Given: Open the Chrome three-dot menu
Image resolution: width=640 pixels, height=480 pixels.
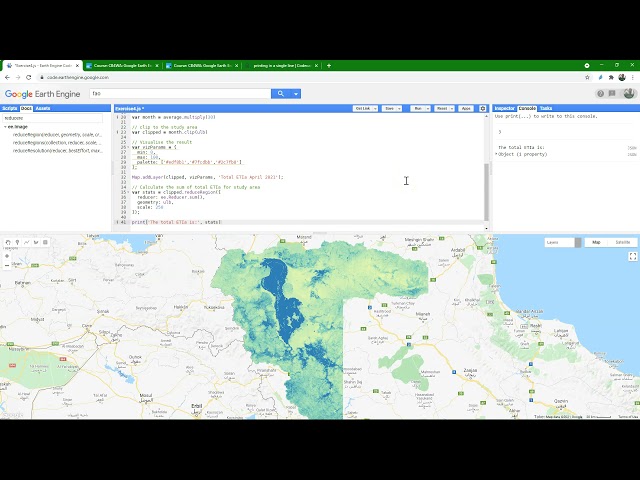Looking at the screenshot, I should 633,77.
